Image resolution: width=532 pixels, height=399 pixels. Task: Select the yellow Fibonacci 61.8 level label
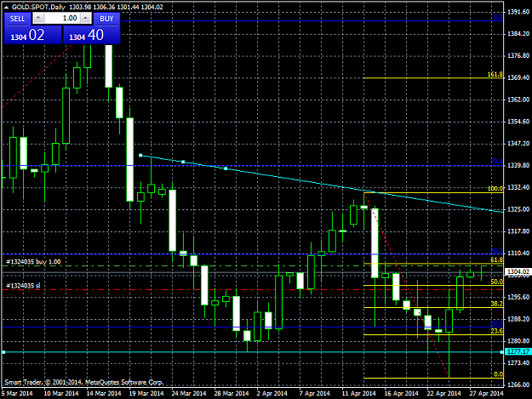497,260
